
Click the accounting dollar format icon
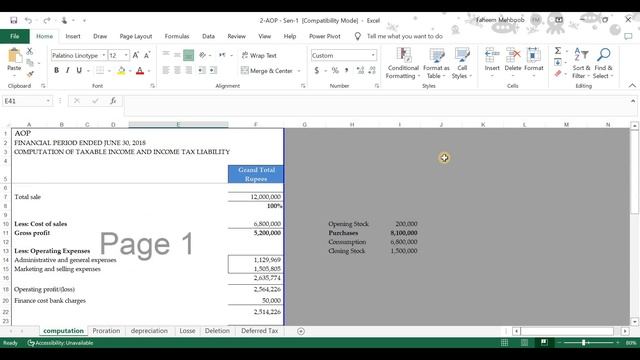click(317, 71)
